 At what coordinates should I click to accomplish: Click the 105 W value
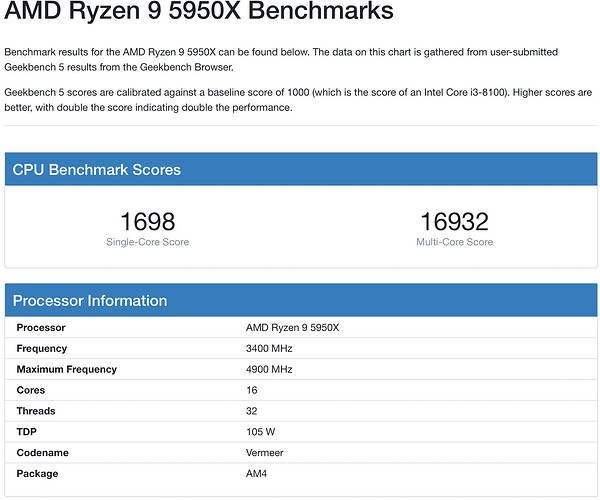261,432
